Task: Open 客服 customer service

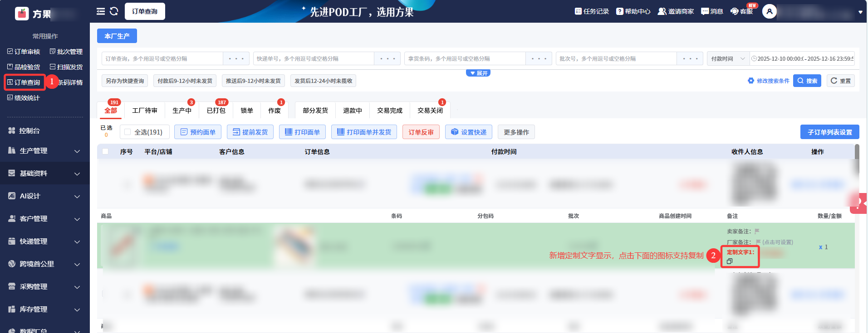Action: click(x=741, y=11)
